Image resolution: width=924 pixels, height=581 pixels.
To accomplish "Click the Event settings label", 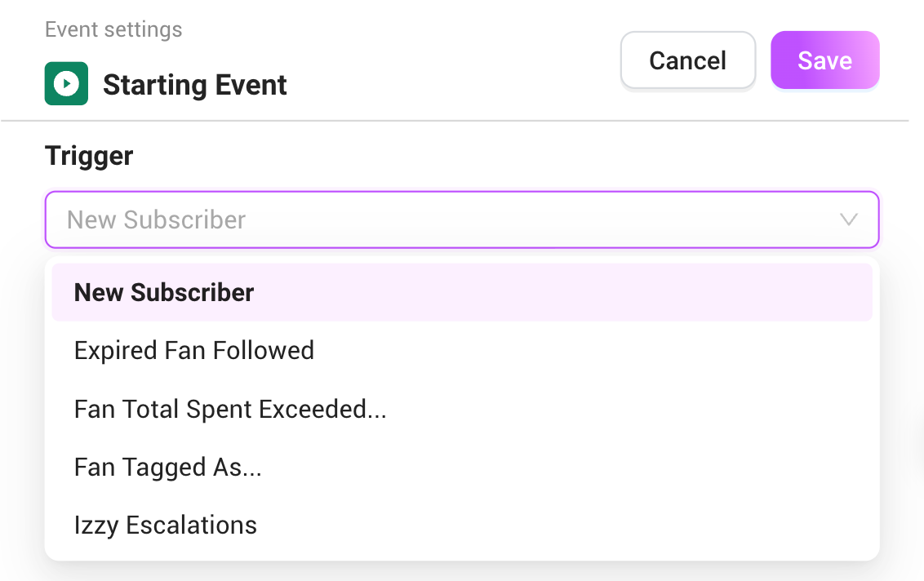I will [113, 30].
